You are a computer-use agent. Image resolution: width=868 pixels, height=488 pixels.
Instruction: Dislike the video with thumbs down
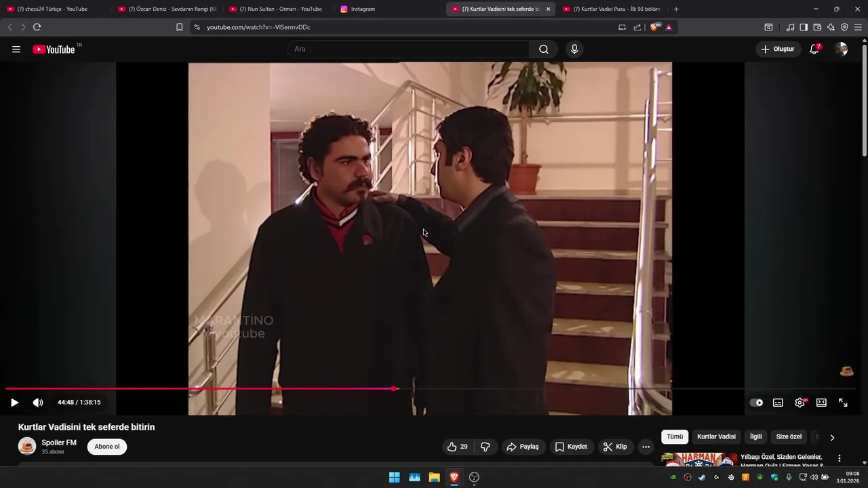pyautogui.click(x=486, y=447)
